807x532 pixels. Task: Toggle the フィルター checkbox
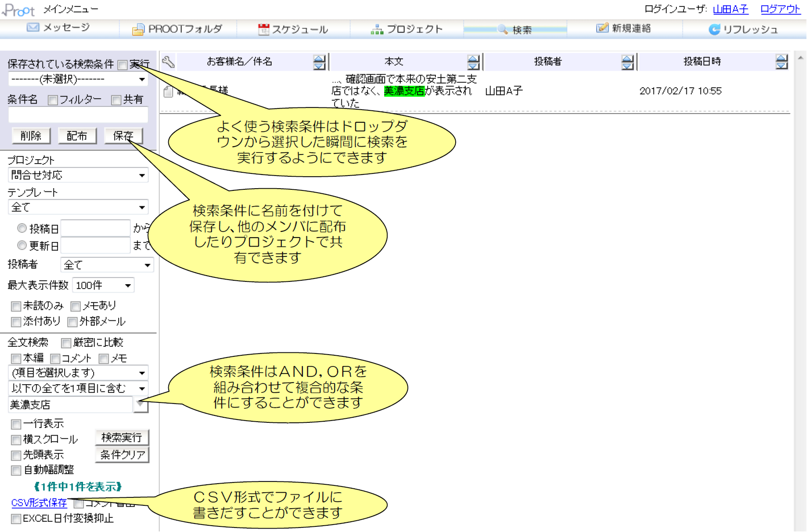click(53, 101)
